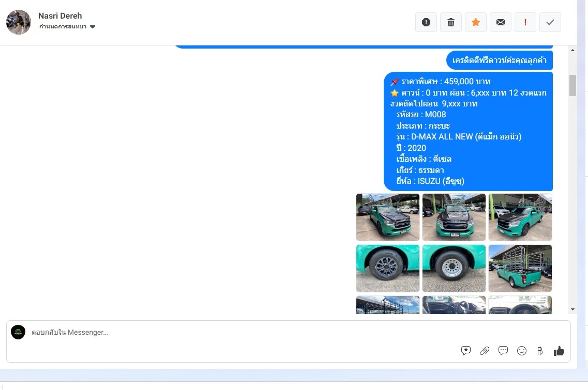Mark conversation done with checkmark

pos(550,22)
